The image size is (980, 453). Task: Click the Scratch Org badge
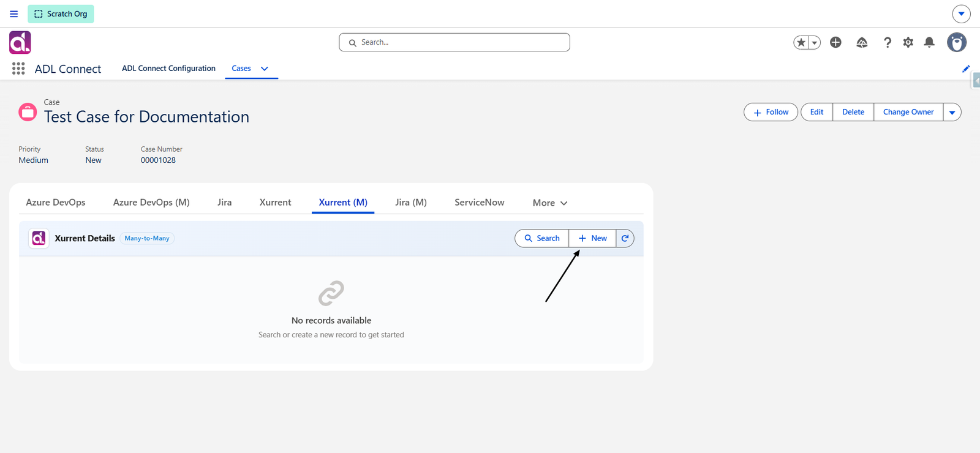[61, 13]
